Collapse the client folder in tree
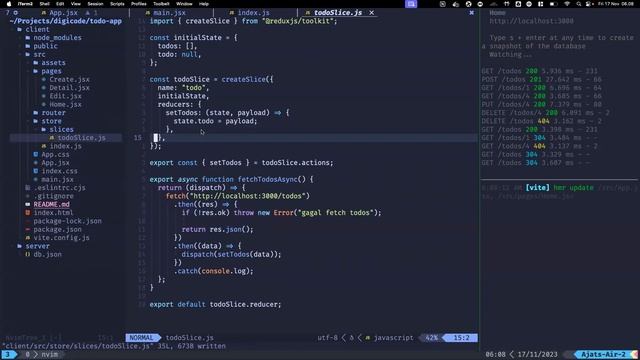Viewport: 640px width, 360px height. coord(37,29)
